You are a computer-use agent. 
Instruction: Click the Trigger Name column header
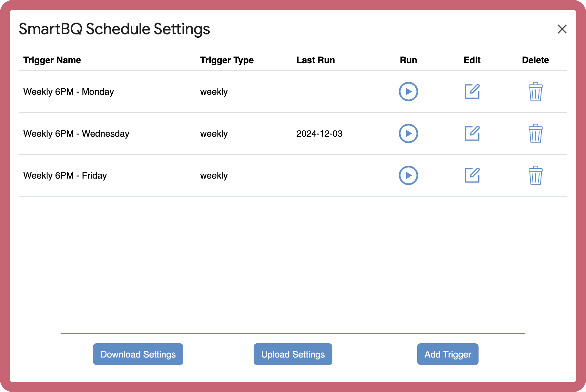[52, 60]
